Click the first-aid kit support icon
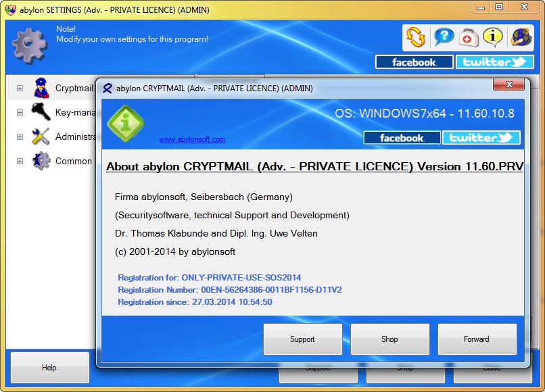 468,38
